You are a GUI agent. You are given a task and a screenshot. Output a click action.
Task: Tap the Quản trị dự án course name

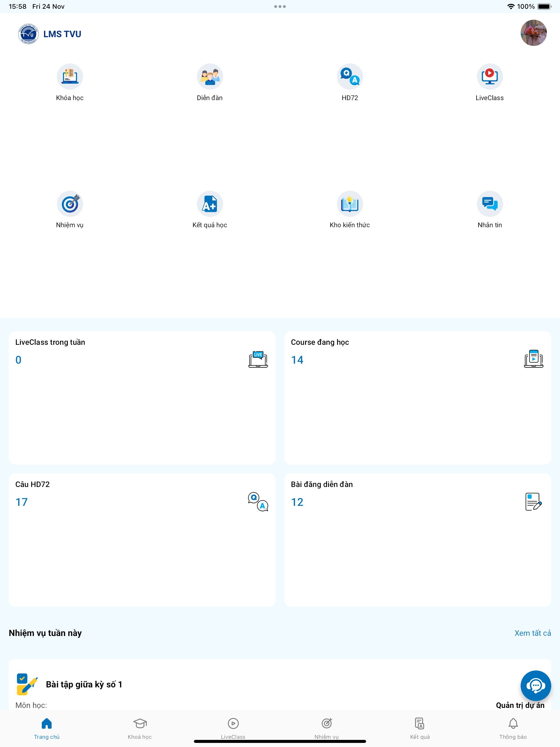pos(520,705)
